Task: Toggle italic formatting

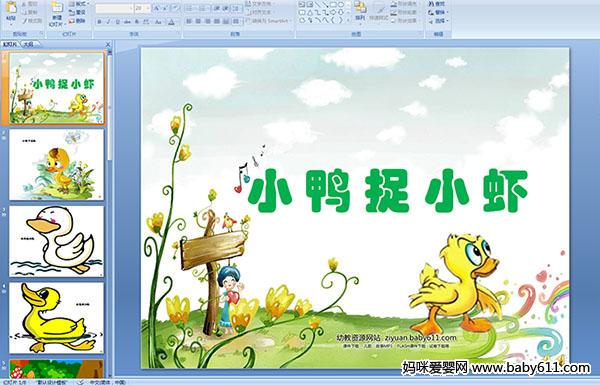Action: (x=108, y=22)
